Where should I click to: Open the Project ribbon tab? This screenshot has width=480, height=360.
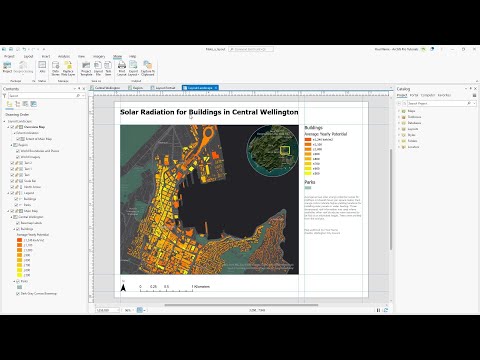9,56
